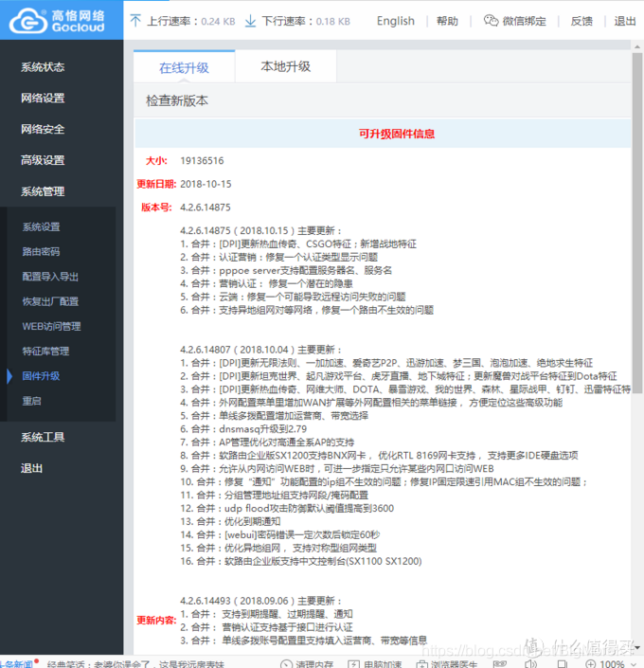This screenshot has width=644, height=668.
Task: Open 反馈 feedback link
Action: (x=581, y=21)
